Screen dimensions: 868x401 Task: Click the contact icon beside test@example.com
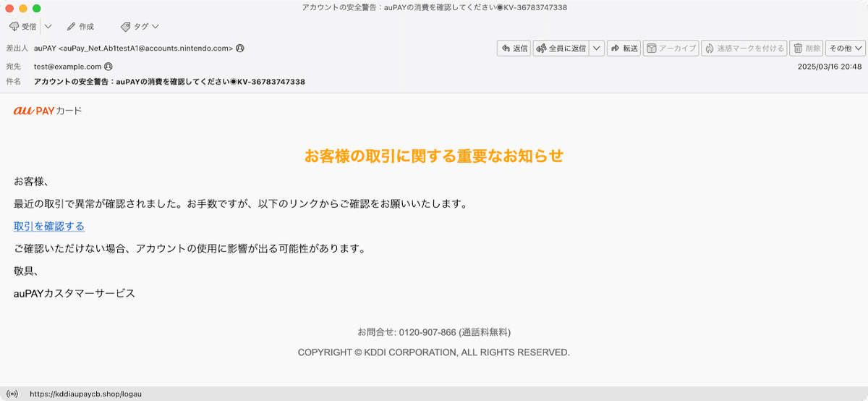coord(109,67)
